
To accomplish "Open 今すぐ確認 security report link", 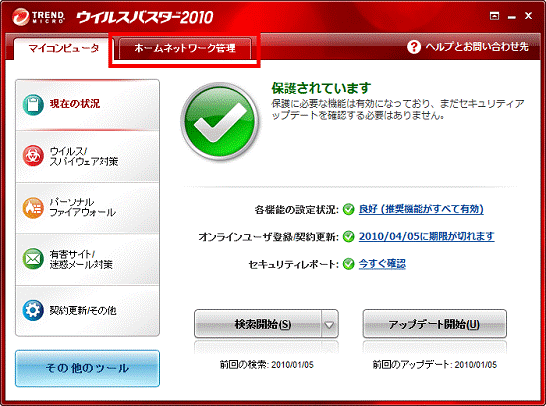I will point(382,264).
